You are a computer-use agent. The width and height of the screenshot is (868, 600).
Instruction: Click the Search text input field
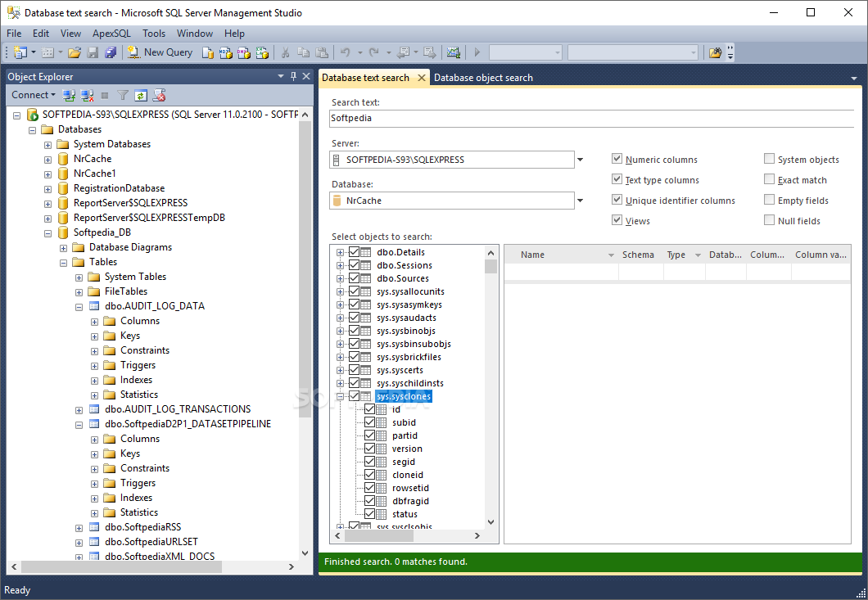tap(591, 119)
